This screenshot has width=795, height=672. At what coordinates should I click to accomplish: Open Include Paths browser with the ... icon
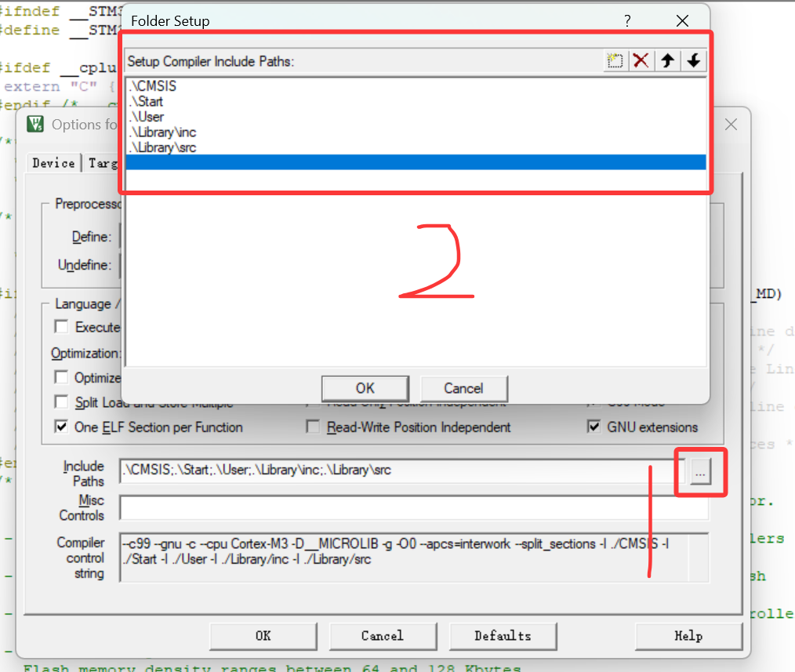click(x=700, y=472)
